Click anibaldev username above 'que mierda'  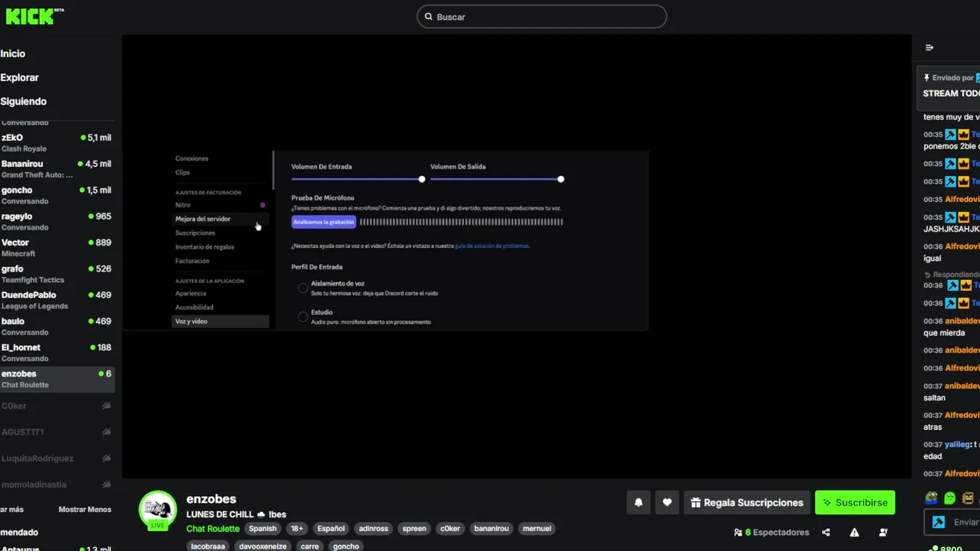[962, 321]
